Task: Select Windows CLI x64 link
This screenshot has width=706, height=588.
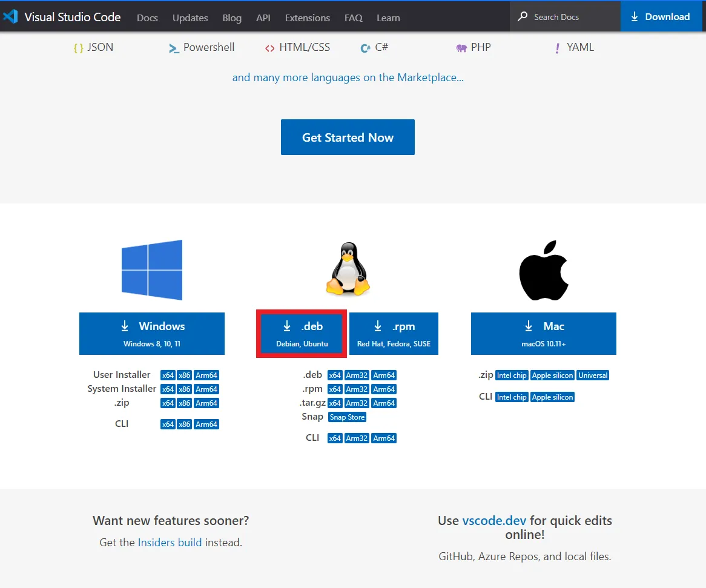Action: point(168,424)
